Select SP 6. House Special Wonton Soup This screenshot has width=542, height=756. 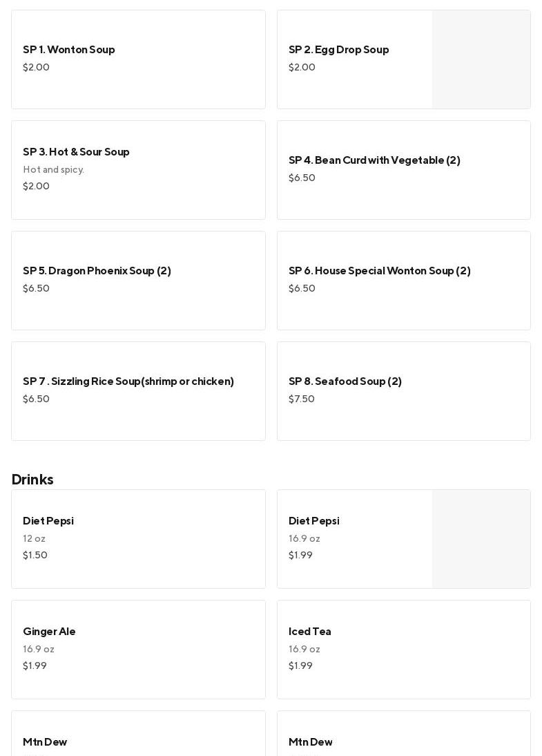(x=403, y=281)
